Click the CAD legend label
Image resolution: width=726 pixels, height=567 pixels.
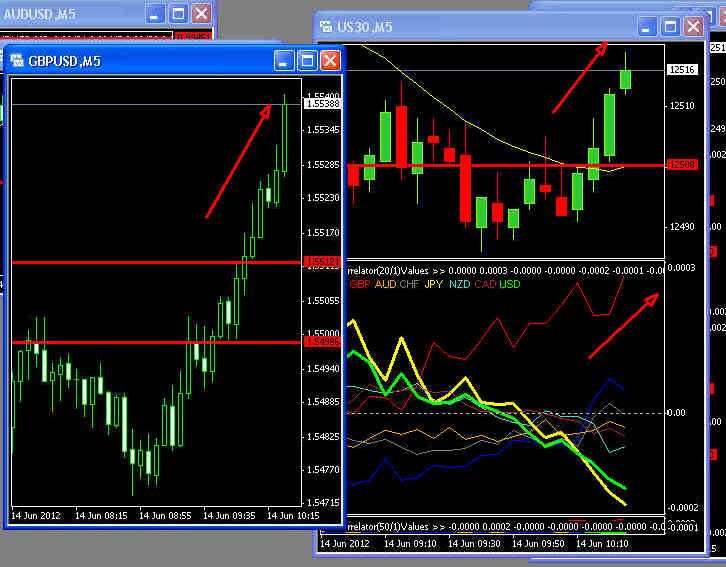point(485,284)
